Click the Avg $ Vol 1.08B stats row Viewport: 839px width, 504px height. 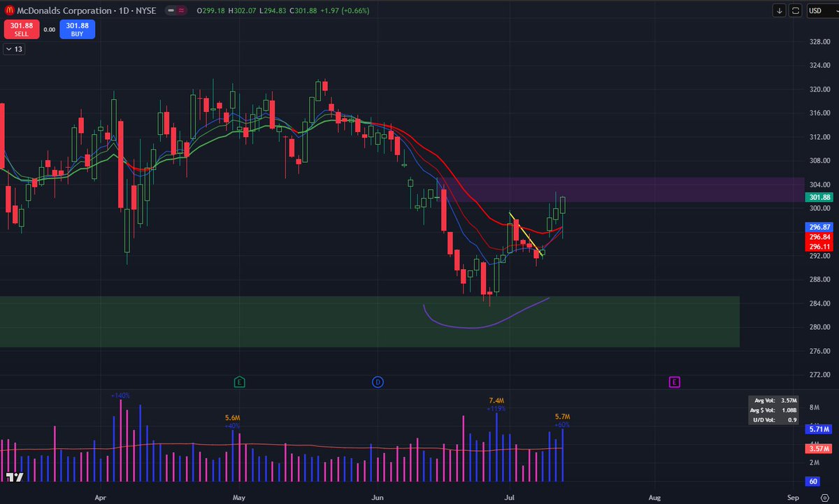[x=772, y=410]
